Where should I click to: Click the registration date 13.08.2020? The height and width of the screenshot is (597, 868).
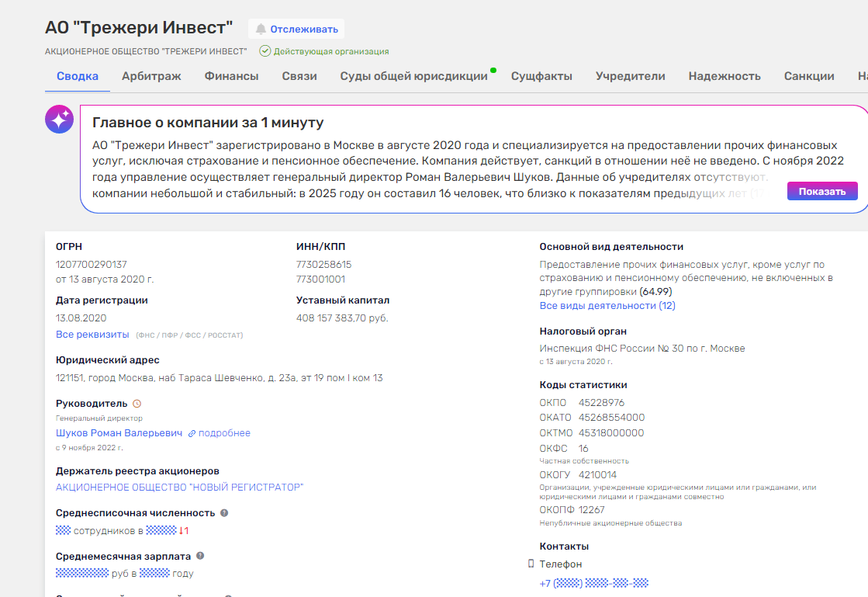coord(81,318)
